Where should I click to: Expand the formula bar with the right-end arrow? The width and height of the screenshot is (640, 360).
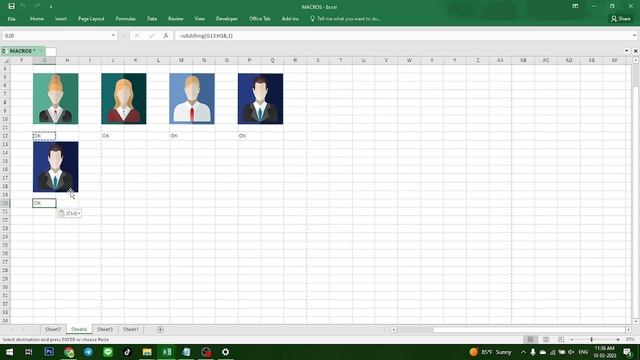pyautogui.click(x=634, y=36)
